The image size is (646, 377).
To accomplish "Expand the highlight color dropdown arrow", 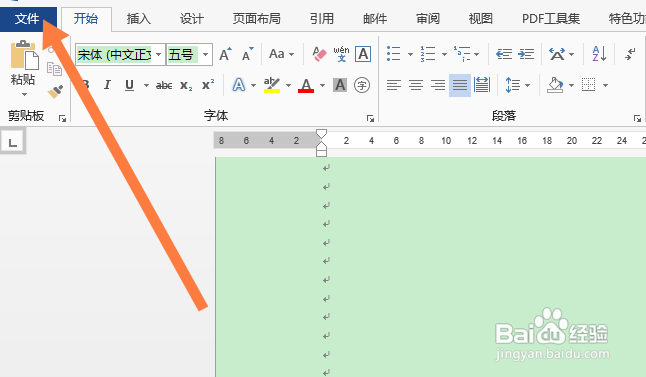I will tap(288, 85).
